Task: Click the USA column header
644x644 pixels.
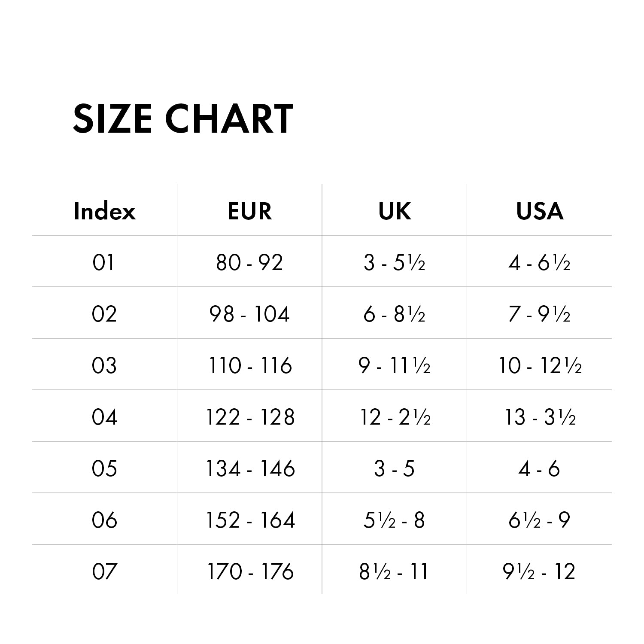Action: pyautogui.click(x=540, y=211)
